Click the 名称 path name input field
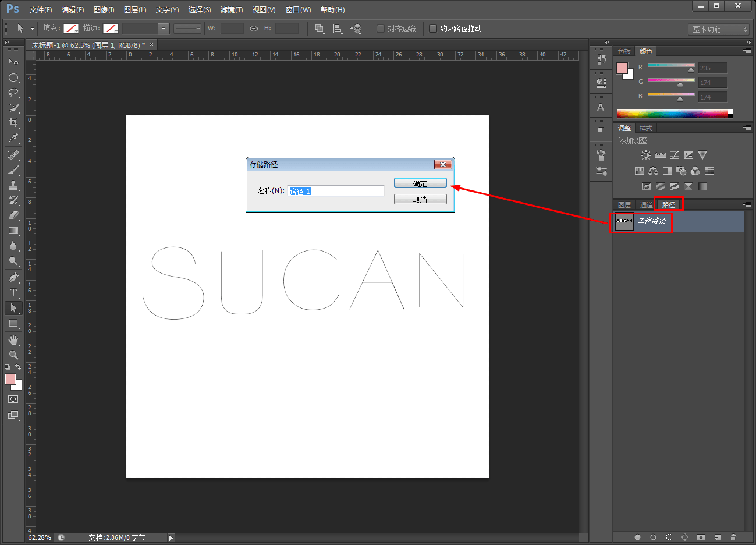 coord(336,191)
